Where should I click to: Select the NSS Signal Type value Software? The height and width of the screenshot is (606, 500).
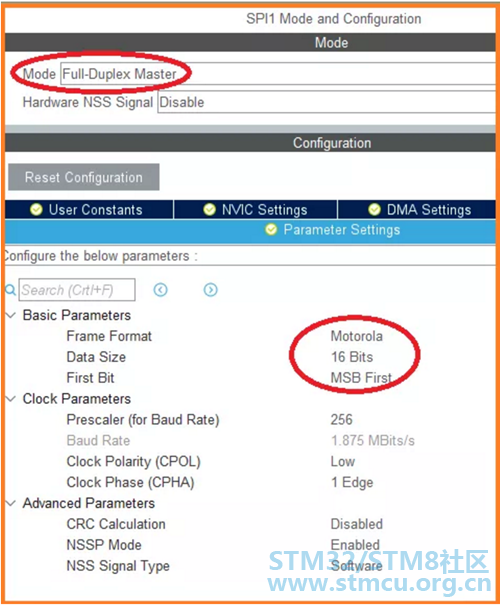[357, 566]
